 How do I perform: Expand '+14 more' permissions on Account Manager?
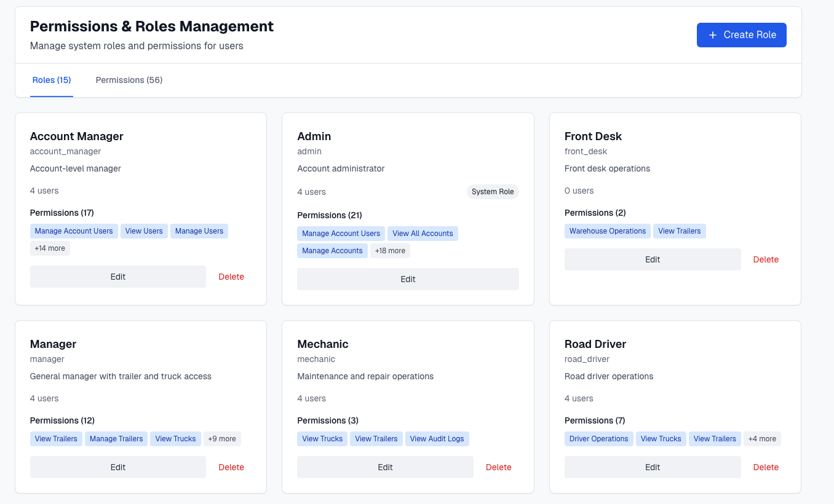[x=50, y=248]
